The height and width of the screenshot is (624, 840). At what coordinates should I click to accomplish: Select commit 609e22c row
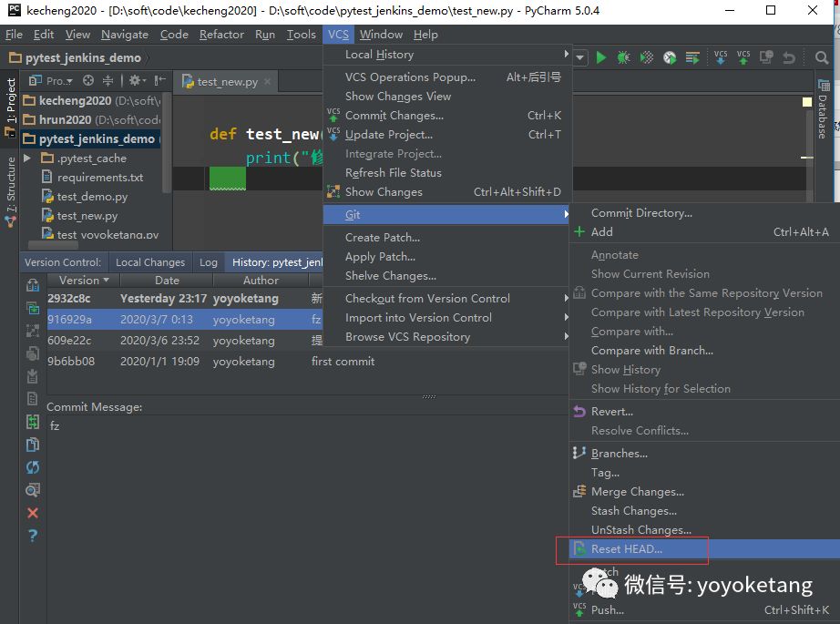[185, 340]
